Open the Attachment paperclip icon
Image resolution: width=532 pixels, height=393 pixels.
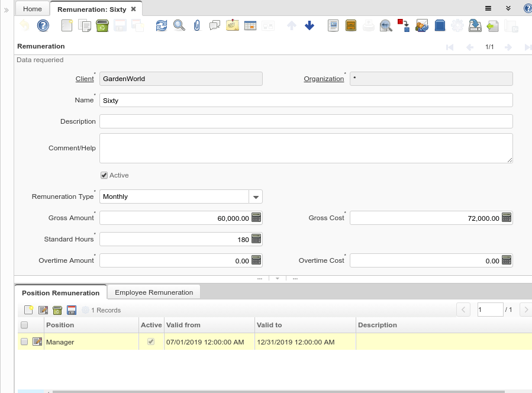point(197,25)
